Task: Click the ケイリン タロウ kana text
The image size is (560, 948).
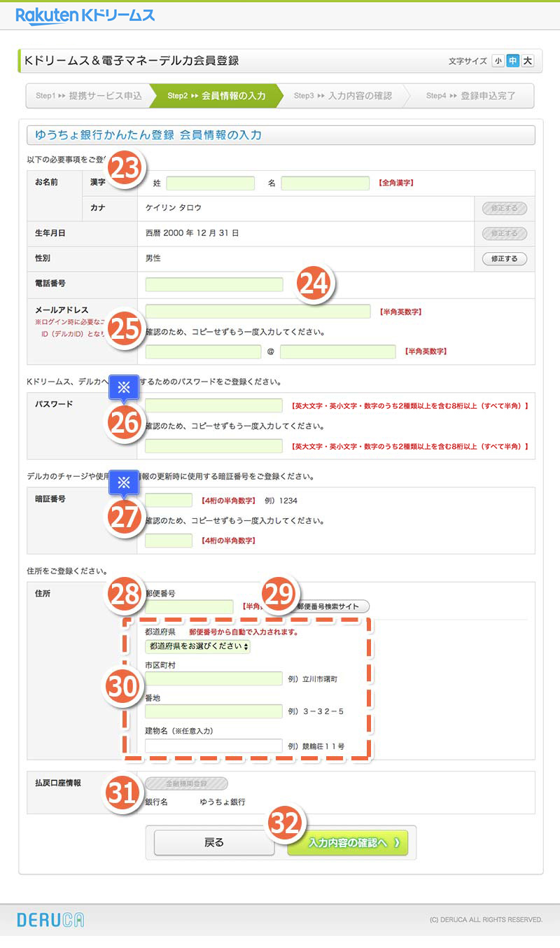Action: point(174,209)
